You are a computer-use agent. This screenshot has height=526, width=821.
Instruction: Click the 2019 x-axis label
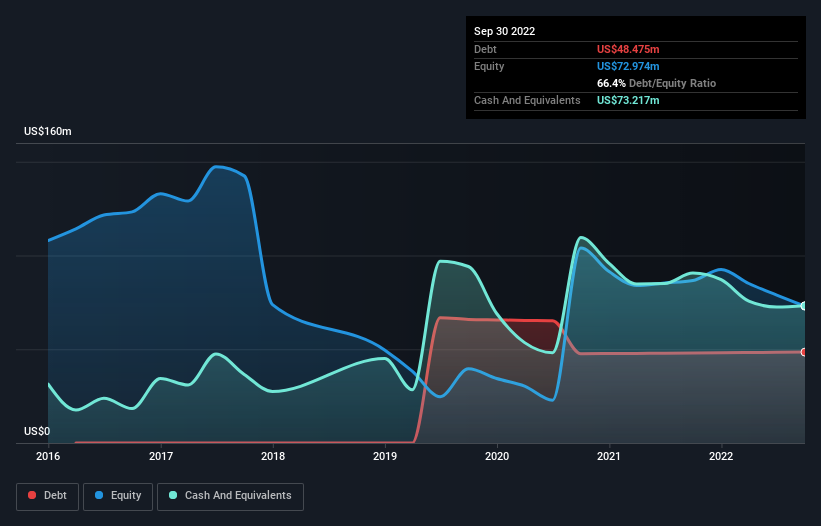click(385, 456)
